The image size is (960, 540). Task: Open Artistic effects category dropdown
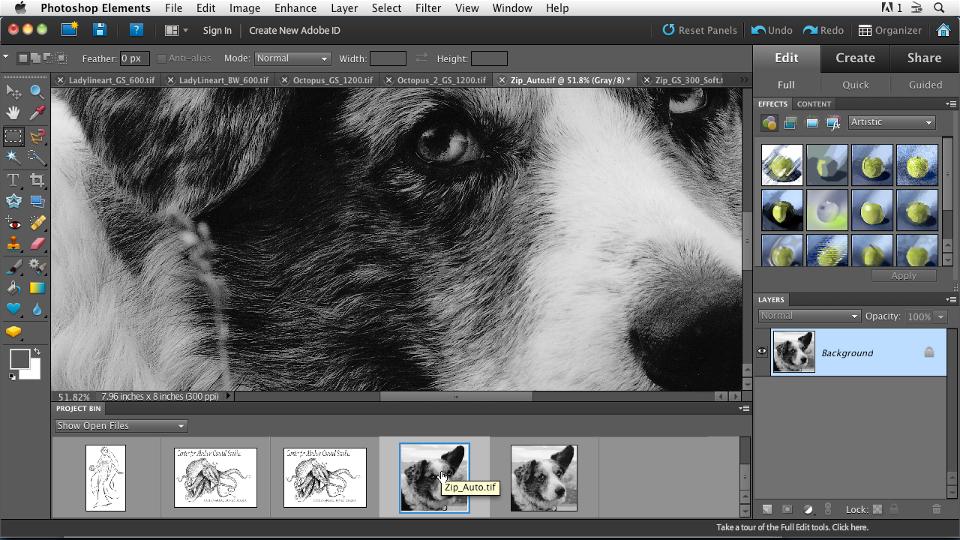tap(891, 122)
